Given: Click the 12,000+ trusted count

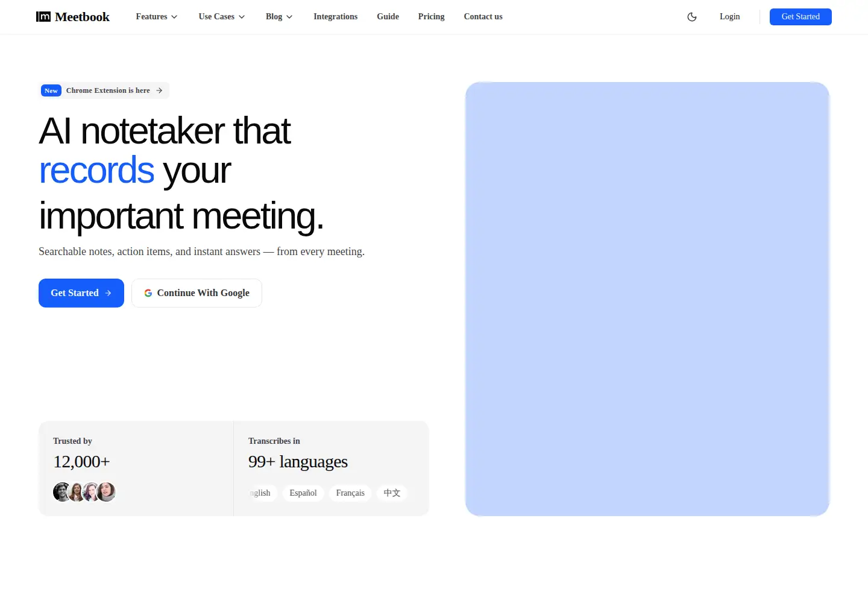Looking at the screenshot, I should pos(82,462).
